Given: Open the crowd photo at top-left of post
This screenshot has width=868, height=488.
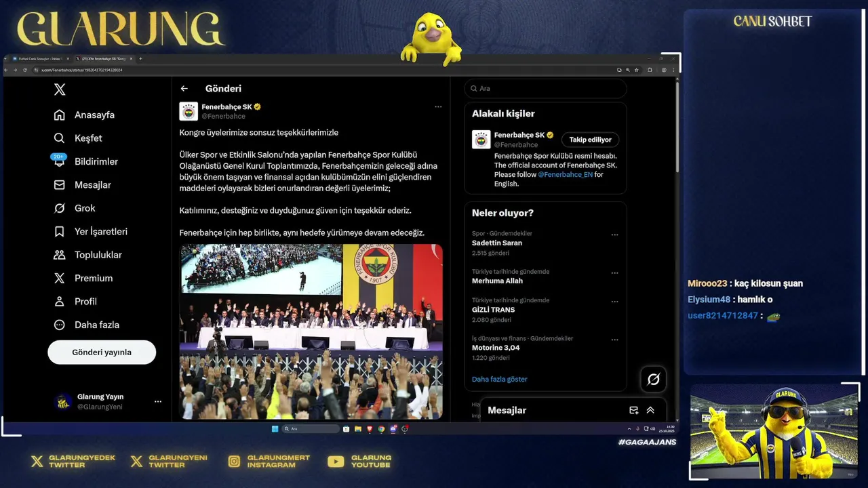Looking at the screenshot, I should [261, 269].
